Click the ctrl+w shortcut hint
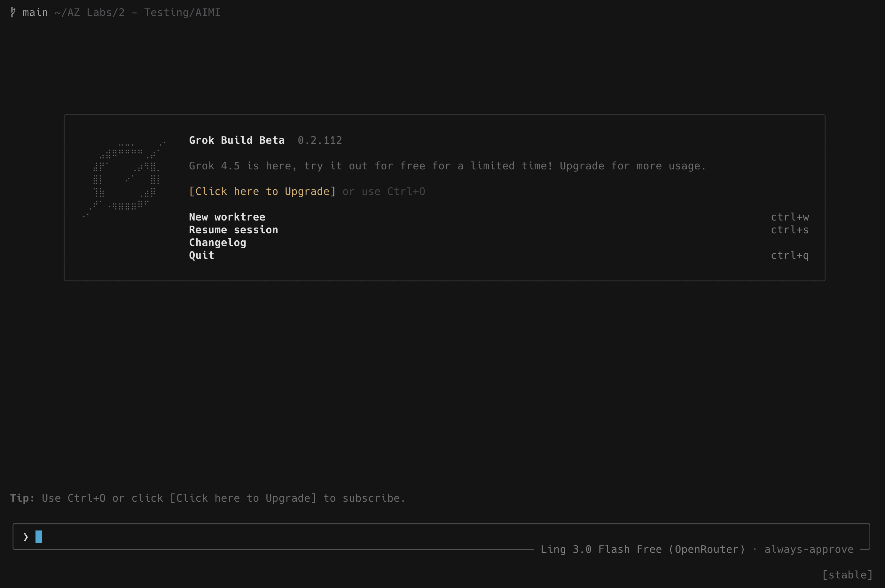The height and width of the screenshot is (588, 885). (x=790, y=217)
